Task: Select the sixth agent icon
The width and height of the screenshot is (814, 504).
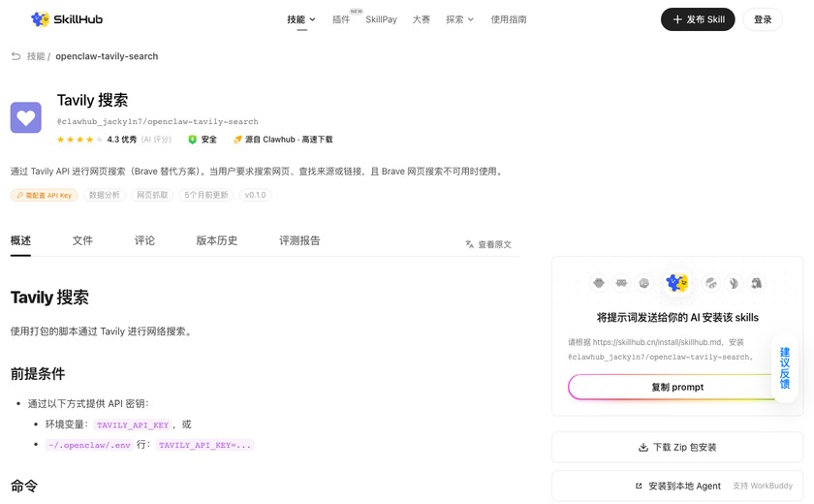Action: pos(734,283)
